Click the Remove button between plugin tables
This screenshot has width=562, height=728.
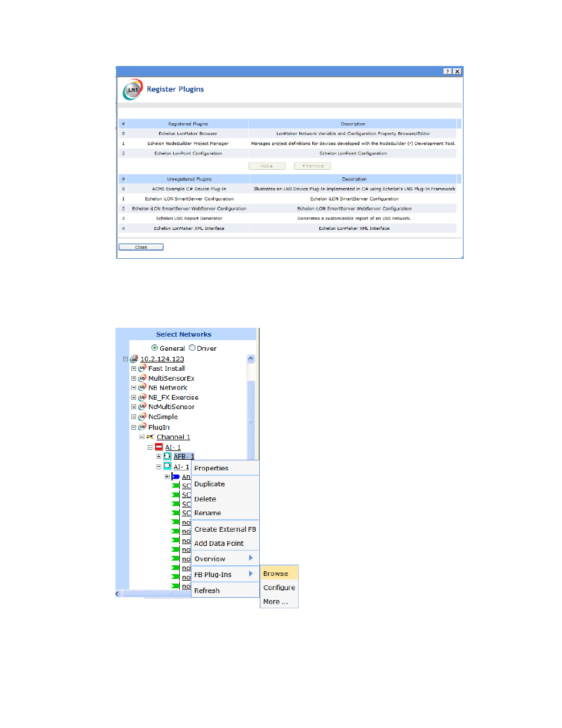pyautogui.click(x=313, y=166)
